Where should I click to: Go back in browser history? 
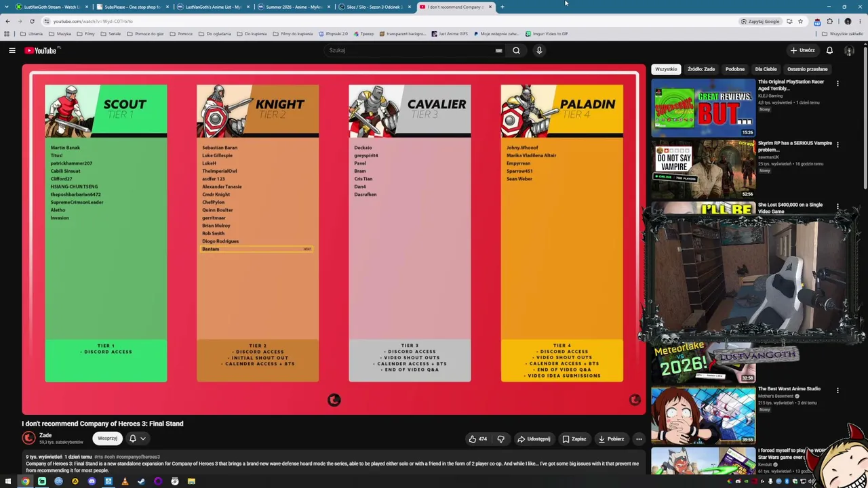pyautogui.click(x=7, y=21)
